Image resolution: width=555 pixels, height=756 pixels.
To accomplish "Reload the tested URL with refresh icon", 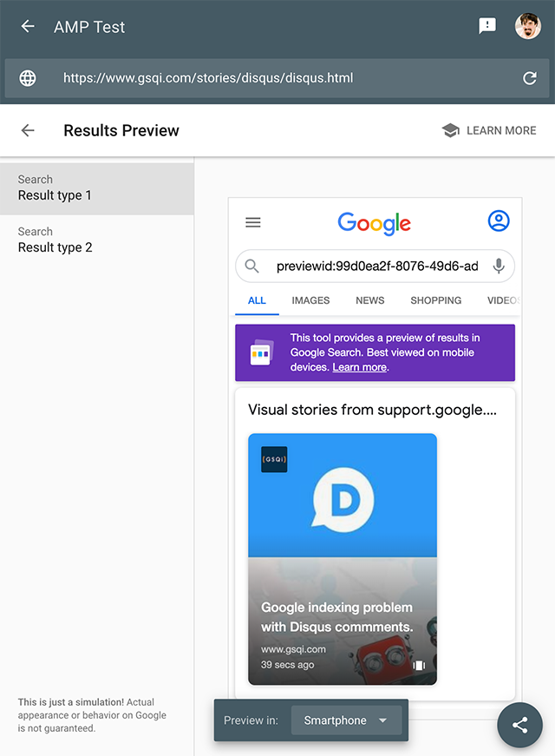I will [x=529, y=78].
